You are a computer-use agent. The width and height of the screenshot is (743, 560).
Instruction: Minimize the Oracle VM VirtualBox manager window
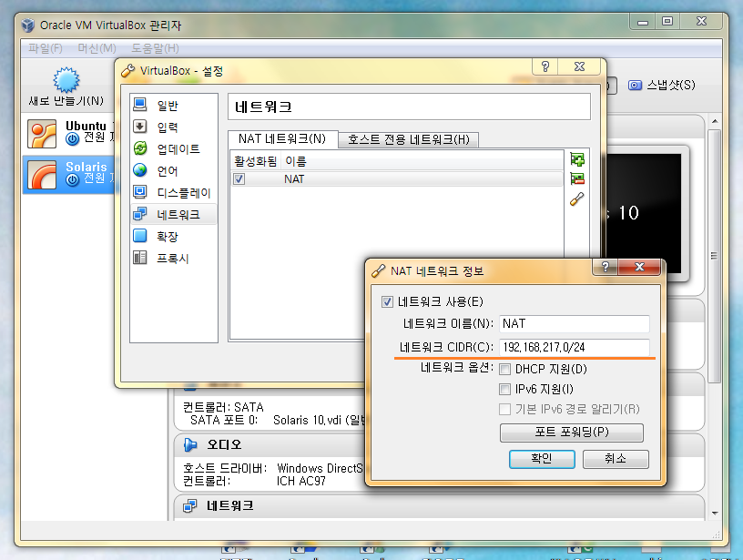click(x=643, y=22)
